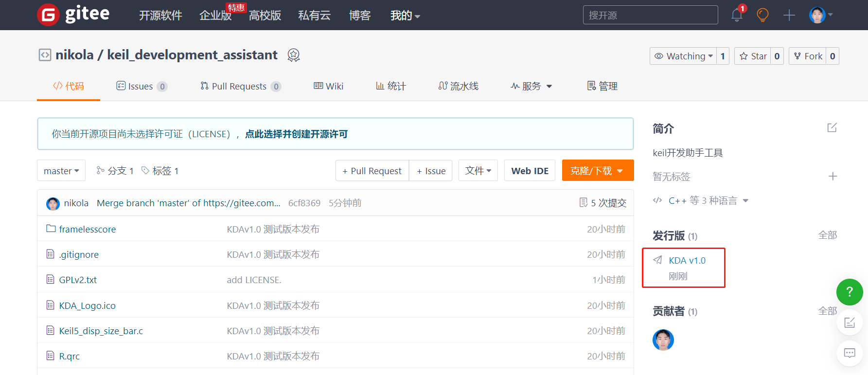This screenshot has height=375, width=868.
Task: Click the badge icon next to repository name
Action: [293, 55]
